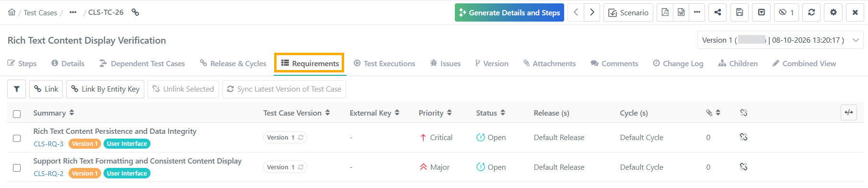Open Dependent Test Cases tab
The height and width of the screenshot is (188, 868).
(x=142, y=63)
